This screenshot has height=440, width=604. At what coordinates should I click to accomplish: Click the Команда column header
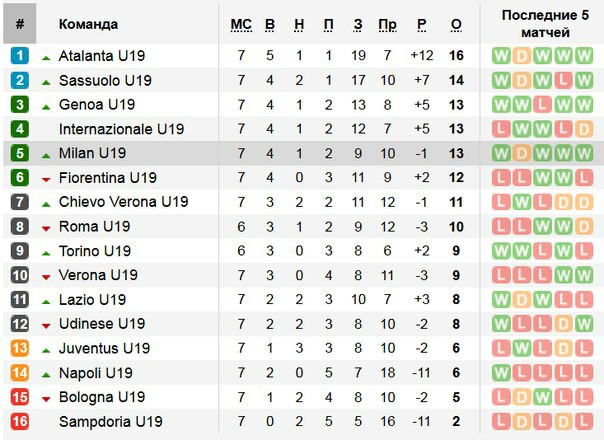[x=88, y=24]
